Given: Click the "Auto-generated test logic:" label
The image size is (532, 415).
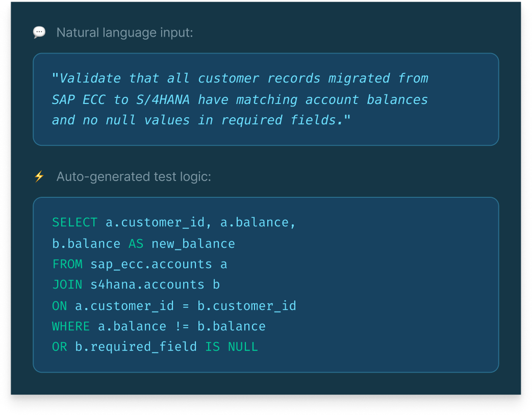Looking at the screenshot, I should pos(133,176).
